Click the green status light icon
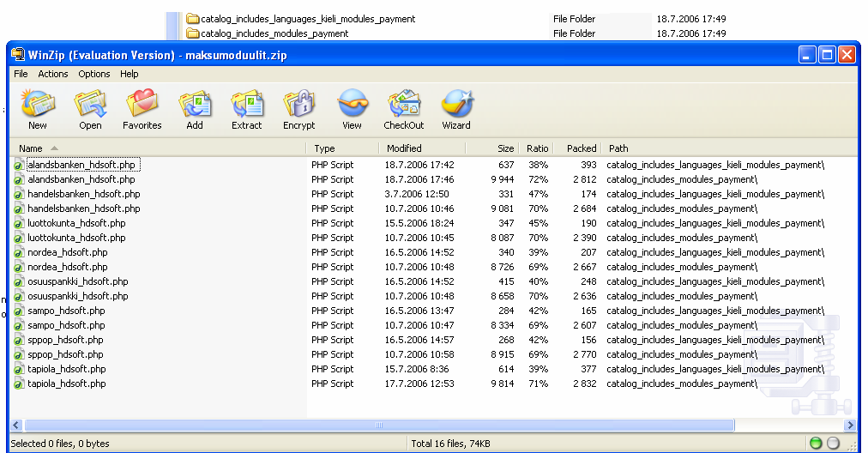The image size is (868, 453). 816,443
